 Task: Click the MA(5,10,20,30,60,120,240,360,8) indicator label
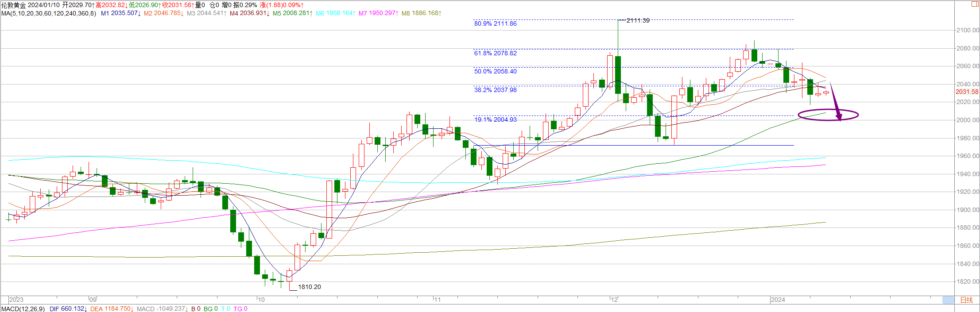tap(49, 13)
